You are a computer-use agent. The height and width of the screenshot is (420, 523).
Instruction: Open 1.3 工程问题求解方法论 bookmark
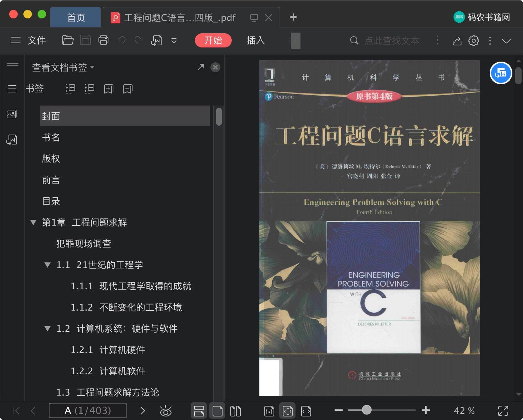pyautogui.click(x=108, y=392)
